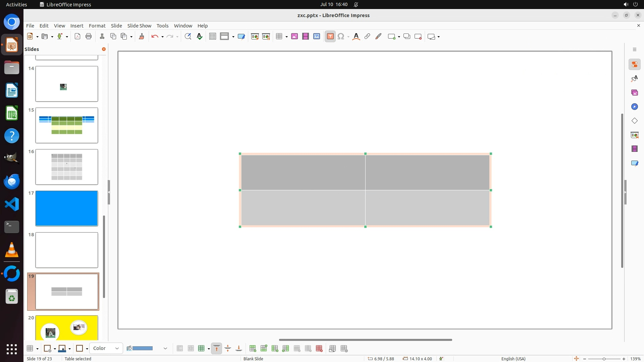
Task: Click the blue fill color swatch
Action: pyautogui.click(x=143, y=349)
